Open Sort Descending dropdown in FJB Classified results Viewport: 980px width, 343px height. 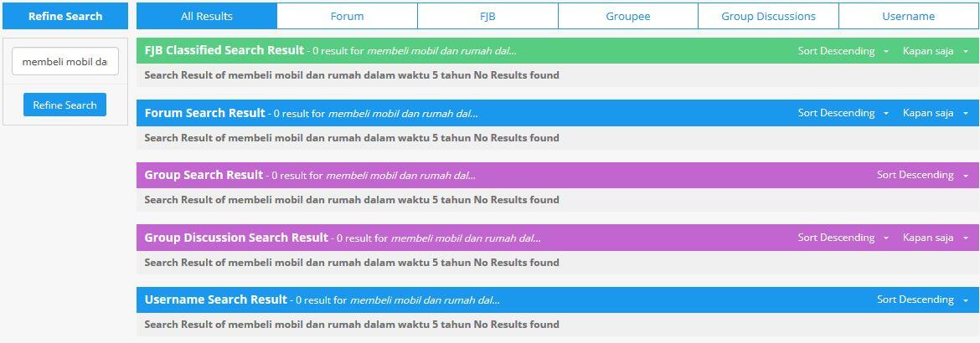[x=843, y=51]
